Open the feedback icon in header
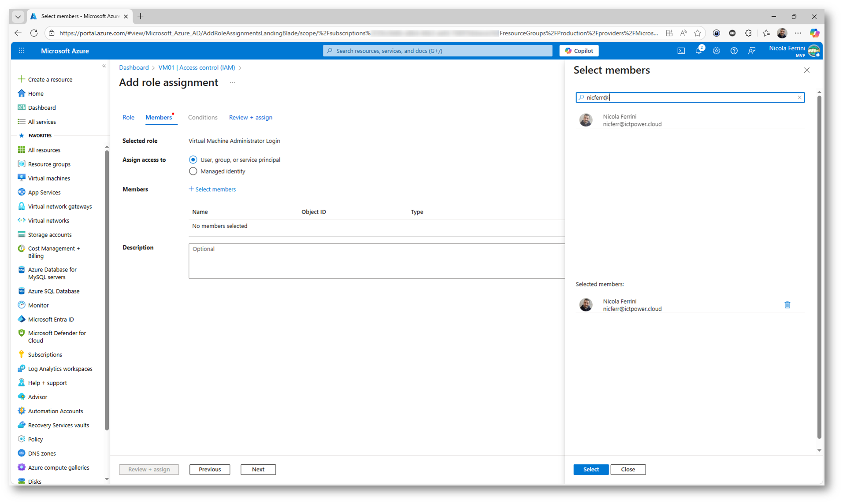 (751, 51)
